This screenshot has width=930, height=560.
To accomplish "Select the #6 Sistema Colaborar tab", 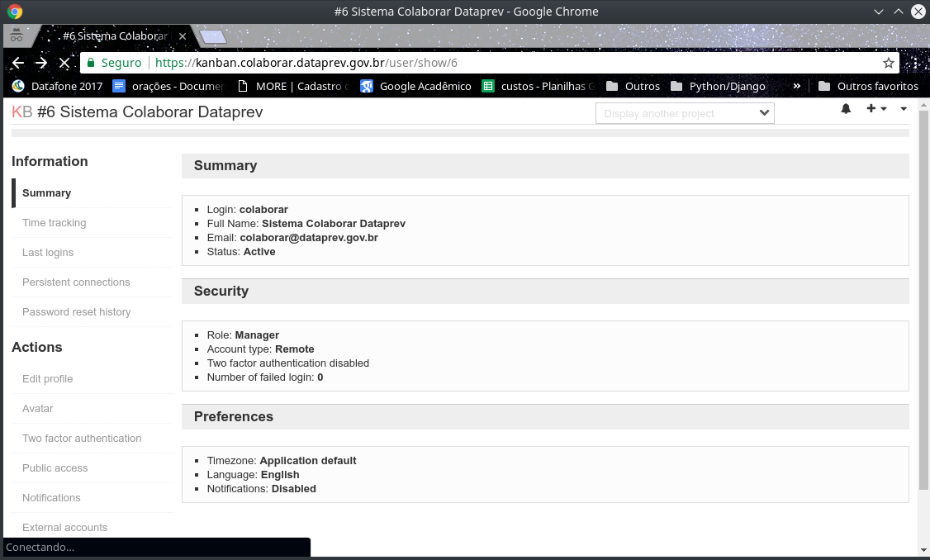I will 115,36.
